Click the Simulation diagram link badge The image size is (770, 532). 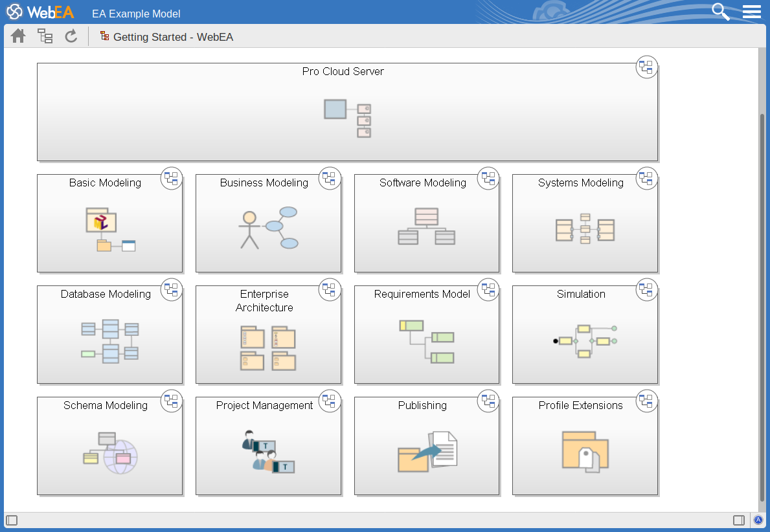646,289
